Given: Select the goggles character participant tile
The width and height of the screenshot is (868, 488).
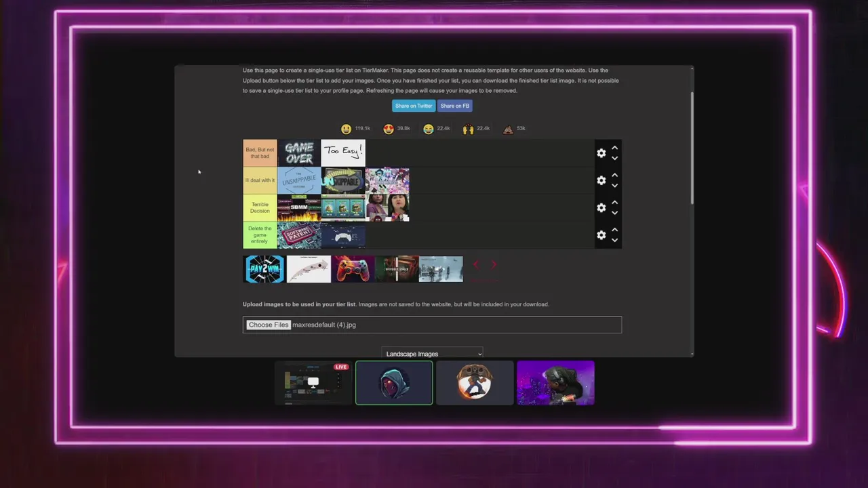Looking at the screenshot, I should click(x=475, y=383).
